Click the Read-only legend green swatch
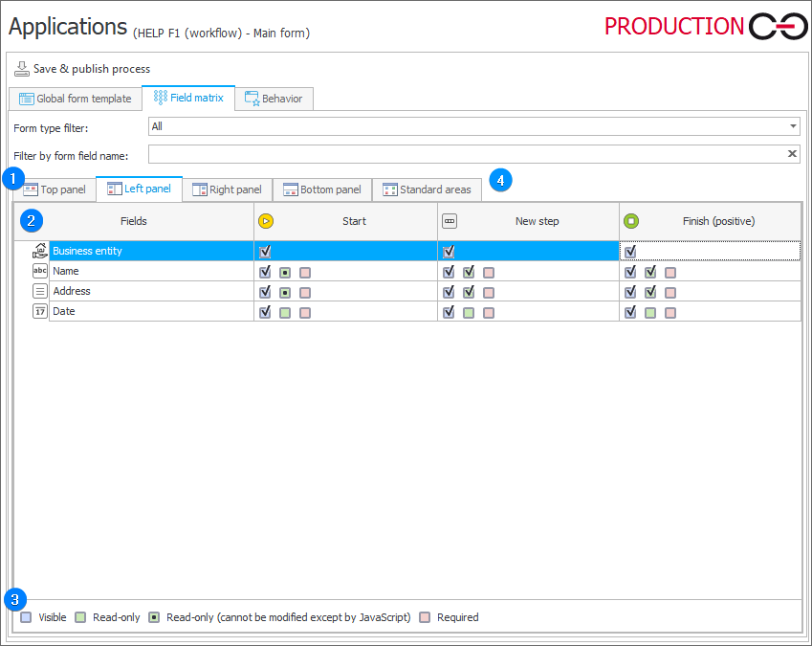The height and width of the screenshot is (646, 812). point(80,617)
